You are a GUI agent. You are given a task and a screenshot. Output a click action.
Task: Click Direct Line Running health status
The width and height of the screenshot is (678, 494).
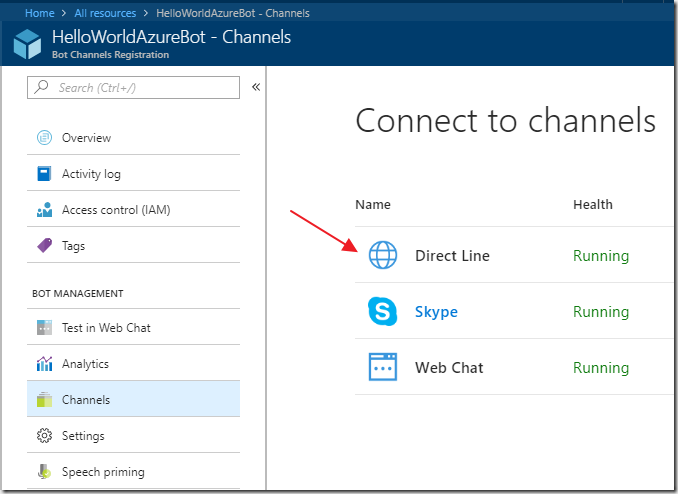(x=601, y=256)
